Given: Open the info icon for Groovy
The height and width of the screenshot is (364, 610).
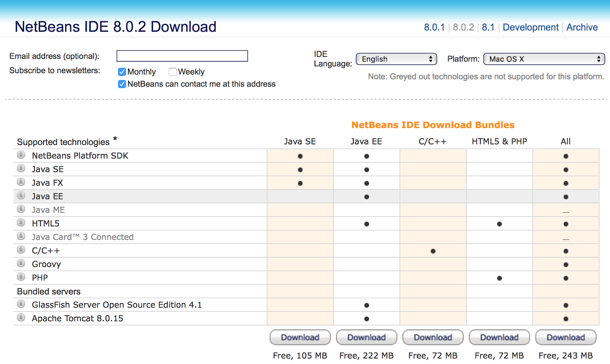Looking at the screenshot, I should 20,263.
